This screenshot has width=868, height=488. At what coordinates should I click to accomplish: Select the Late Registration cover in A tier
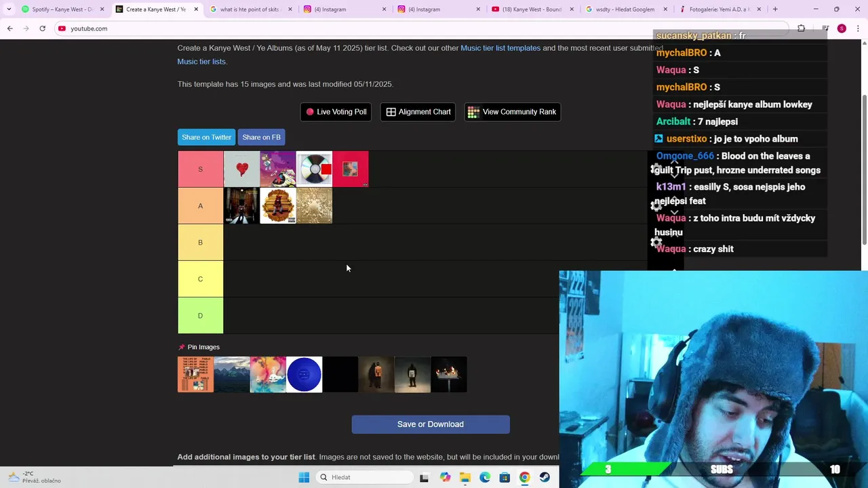click(x=241, y=205)
